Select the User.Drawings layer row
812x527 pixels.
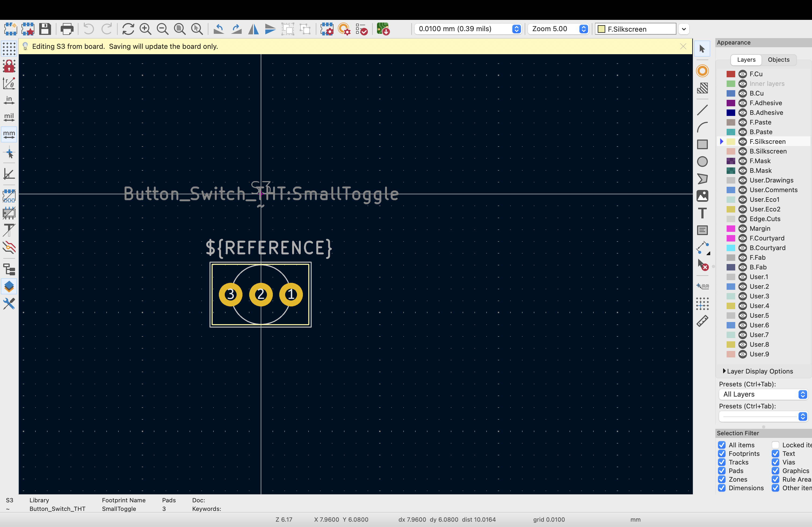coord(764,180)
